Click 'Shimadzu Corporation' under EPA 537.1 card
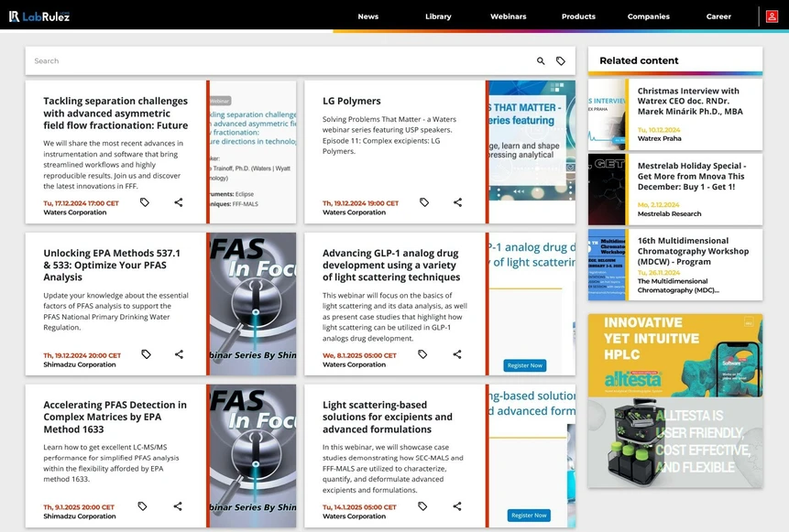This screenshot has height=532, width=789. click(80, 364)
